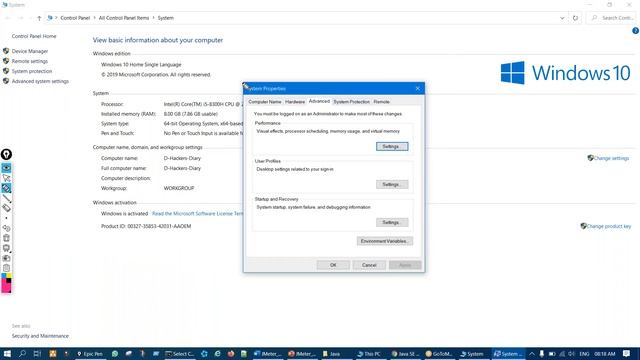This screenshot has height=360, width=640.
Task: Click All Control Panel Items breadcrumb
Action: coord(124,18)
